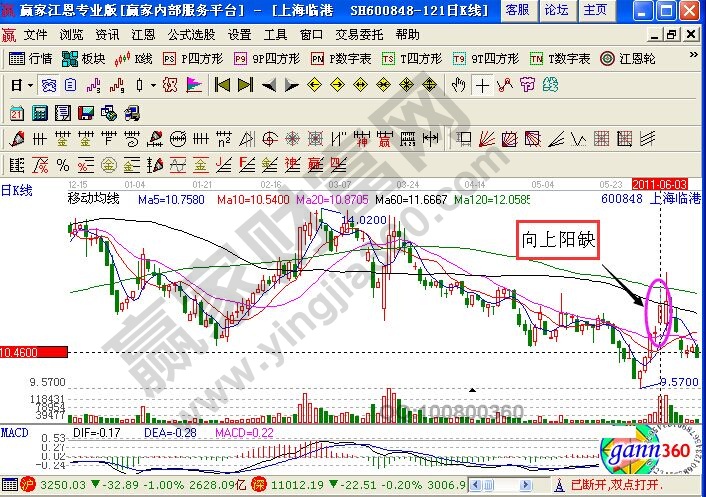Image resolution: width=706 pixels, height=497 pixels.
Task: Open the P数字表 number table
Action: tap(341, 59)
